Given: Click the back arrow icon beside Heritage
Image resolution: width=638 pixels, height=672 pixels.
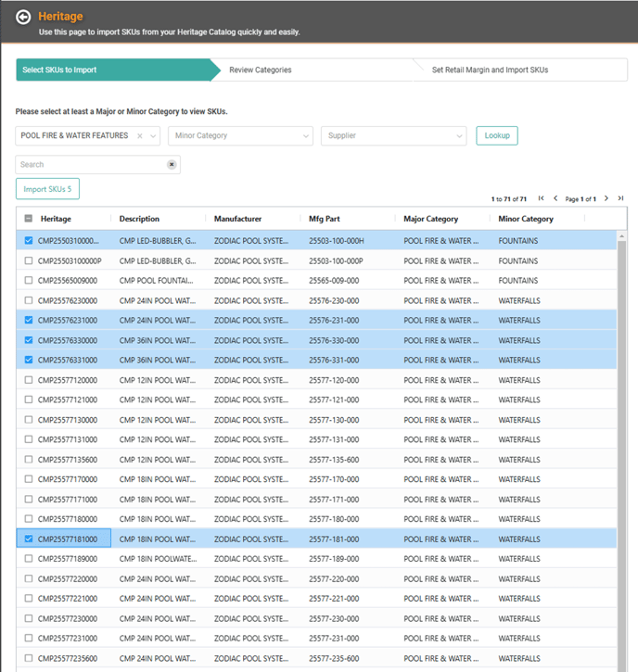Looking at the screenshot, I should 23,17.
